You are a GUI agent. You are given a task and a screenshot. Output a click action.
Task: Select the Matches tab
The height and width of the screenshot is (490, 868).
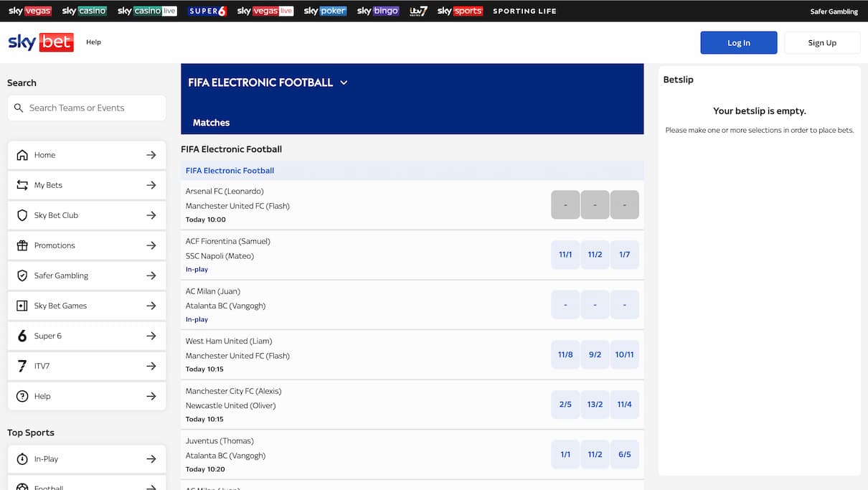(x=211, y=123)
